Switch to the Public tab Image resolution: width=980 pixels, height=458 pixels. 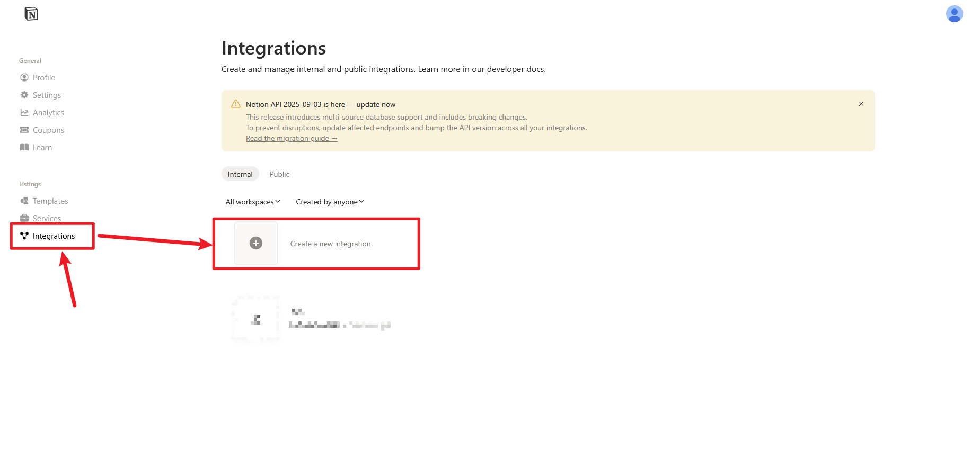pyautogui.click(x=279, y=174)
